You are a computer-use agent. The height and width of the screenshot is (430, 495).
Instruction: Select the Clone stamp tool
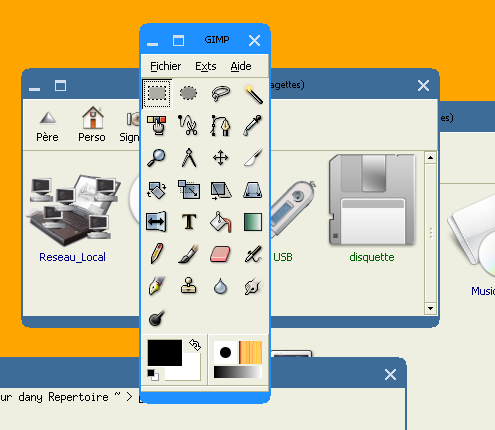coord(188,286)
